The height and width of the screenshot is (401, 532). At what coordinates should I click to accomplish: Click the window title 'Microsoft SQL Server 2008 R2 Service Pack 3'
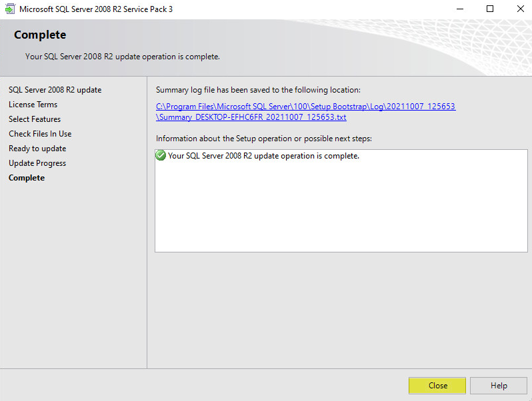click(96, 9)
